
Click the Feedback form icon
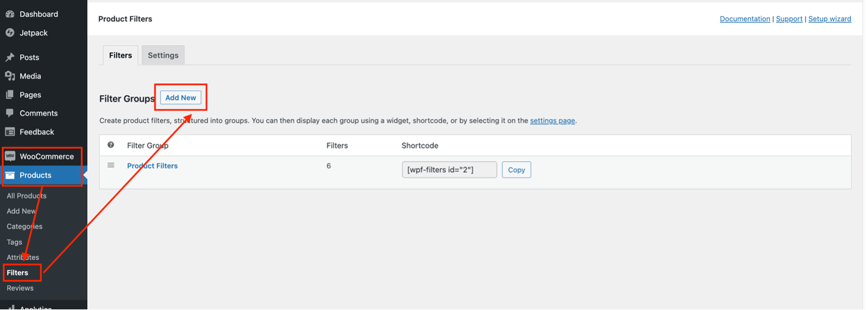coord(10,132)
